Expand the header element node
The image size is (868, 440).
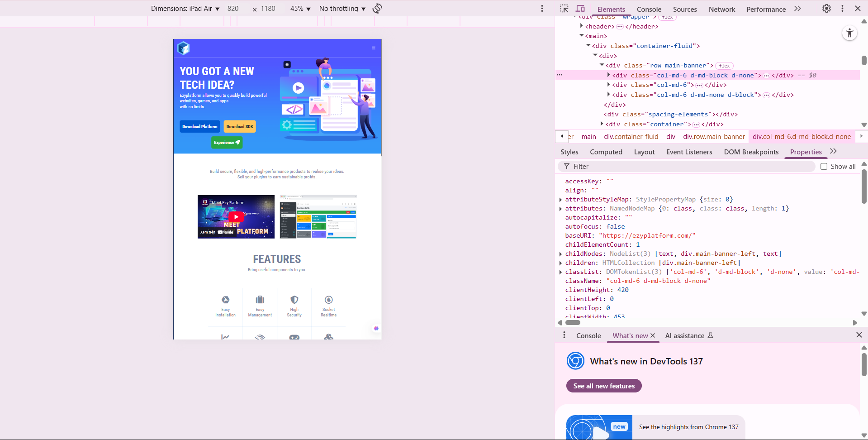(x=581, y=26)
